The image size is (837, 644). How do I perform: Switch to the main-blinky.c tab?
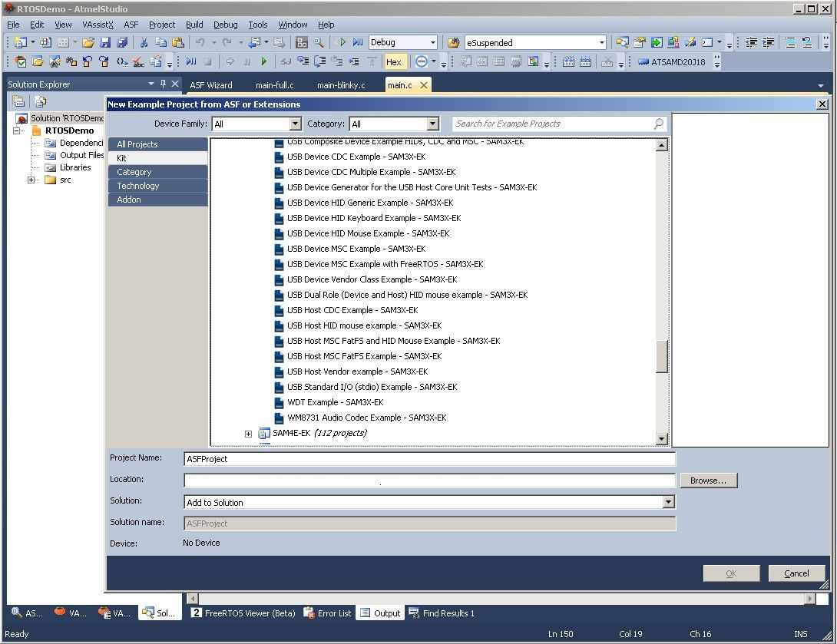point(341,85)
